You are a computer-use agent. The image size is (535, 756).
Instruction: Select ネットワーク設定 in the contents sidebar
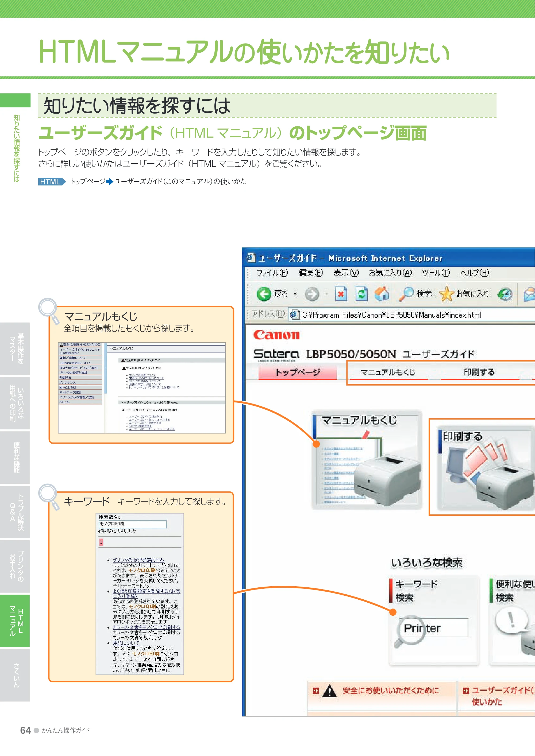pyautogui.click(x=80, y=392)
